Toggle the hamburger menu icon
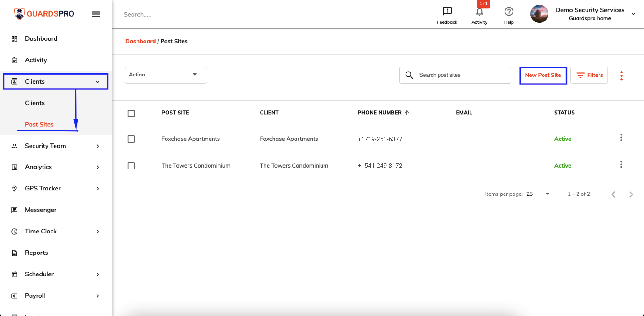 pyautogui.click(x=96, y=14)
